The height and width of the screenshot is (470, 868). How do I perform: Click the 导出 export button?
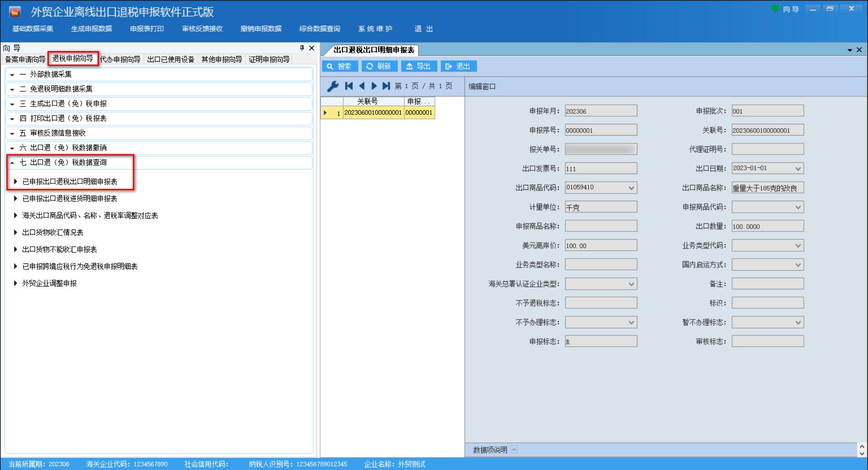(x=419, y=66)
